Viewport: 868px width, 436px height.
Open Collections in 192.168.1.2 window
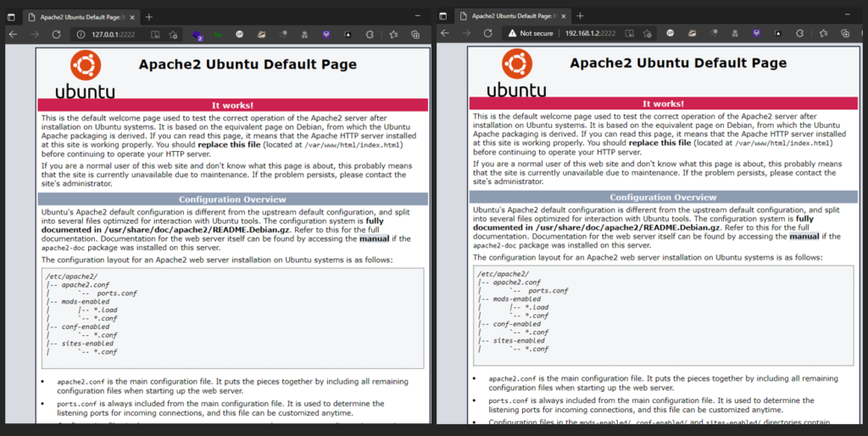[x=845, y=33]
